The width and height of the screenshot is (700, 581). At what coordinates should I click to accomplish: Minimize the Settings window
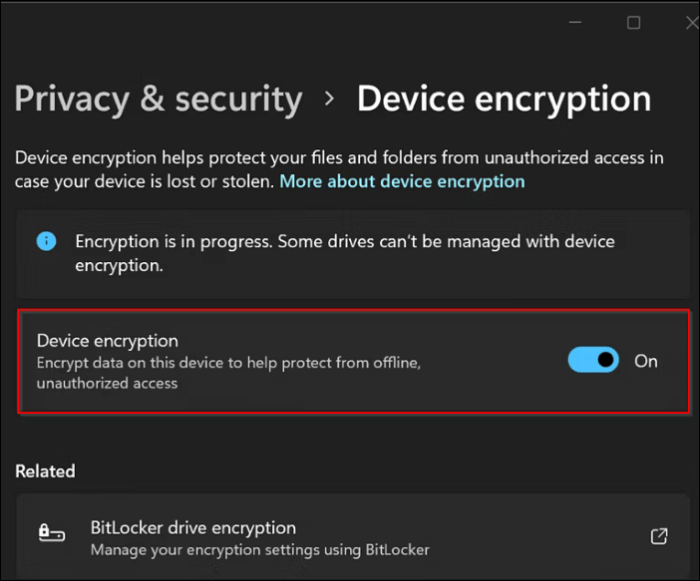(x=577, y=22)
